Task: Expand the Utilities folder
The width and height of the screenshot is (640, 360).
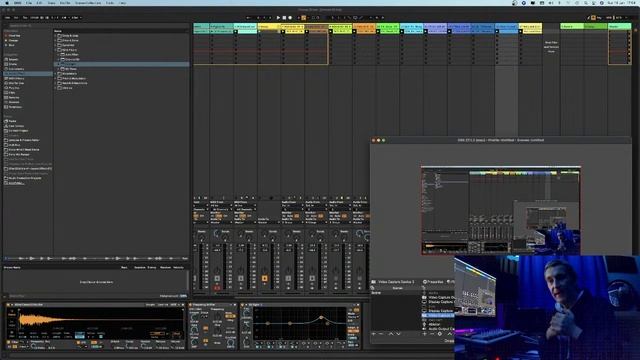Action: pos(56,88)
